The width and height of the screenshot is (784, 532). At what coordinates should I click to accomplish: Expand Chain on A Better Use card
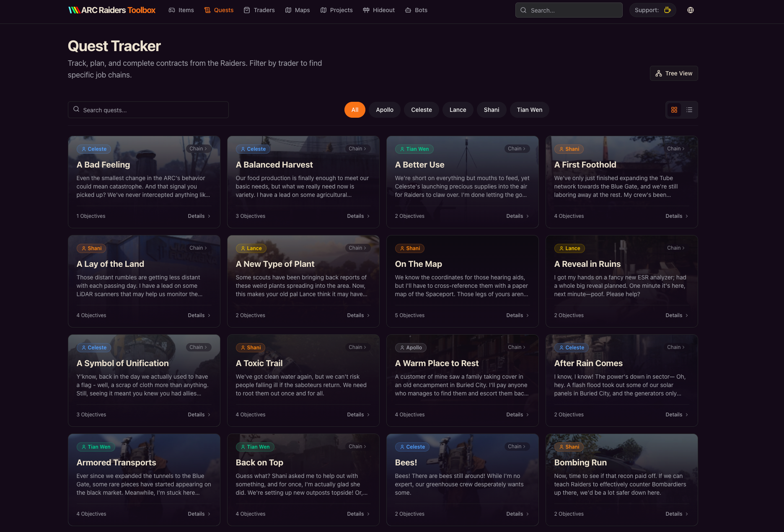(517, 149)
